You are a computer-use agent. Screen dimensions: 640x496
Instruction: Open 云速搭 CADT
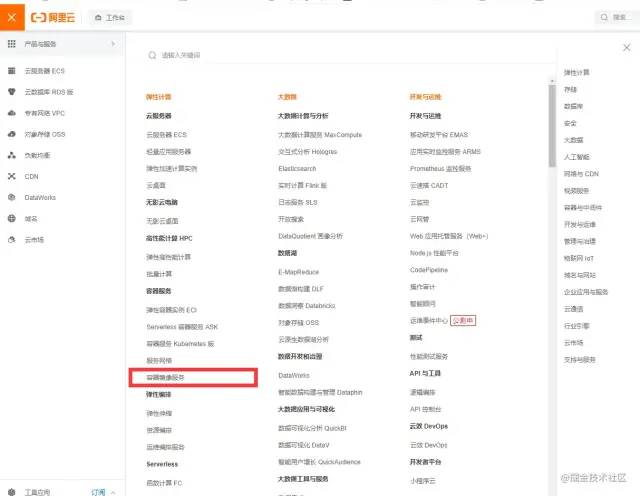click(x=429, y=185)
